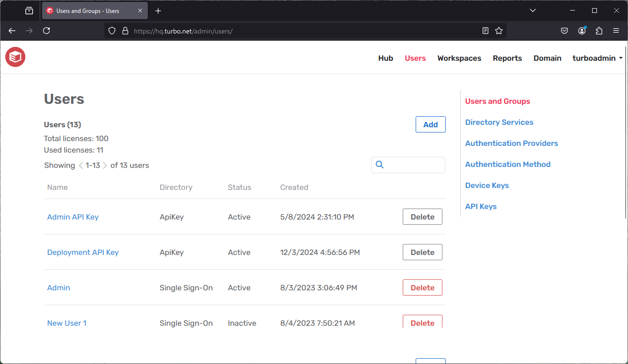Bookmark this page using the star icon
This screenshot has height=364, width=628.
pyautogui.click(x=499, y=30)
